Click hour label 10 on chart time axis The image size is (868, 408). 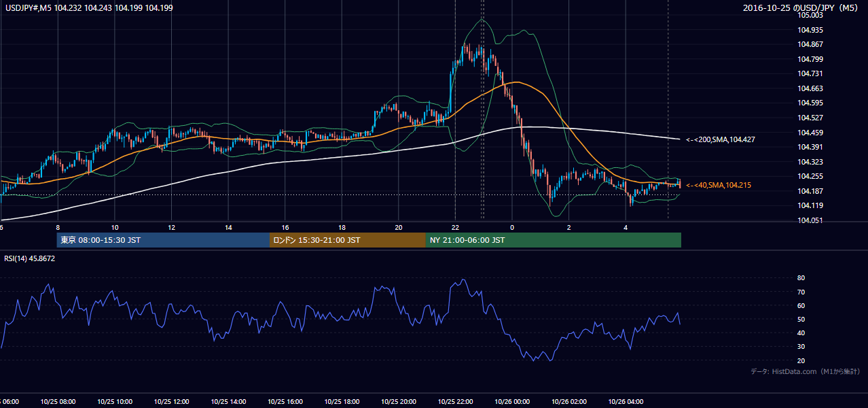point(115,228)
